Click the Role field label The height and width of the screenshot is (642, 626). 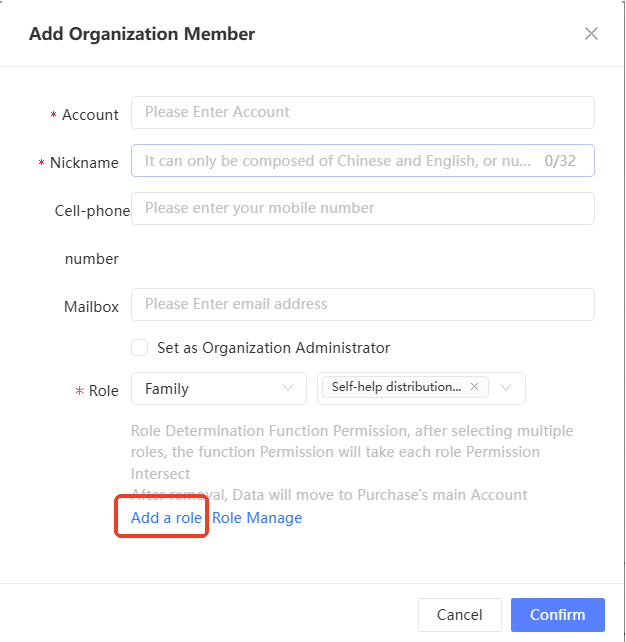click(103, 391)
